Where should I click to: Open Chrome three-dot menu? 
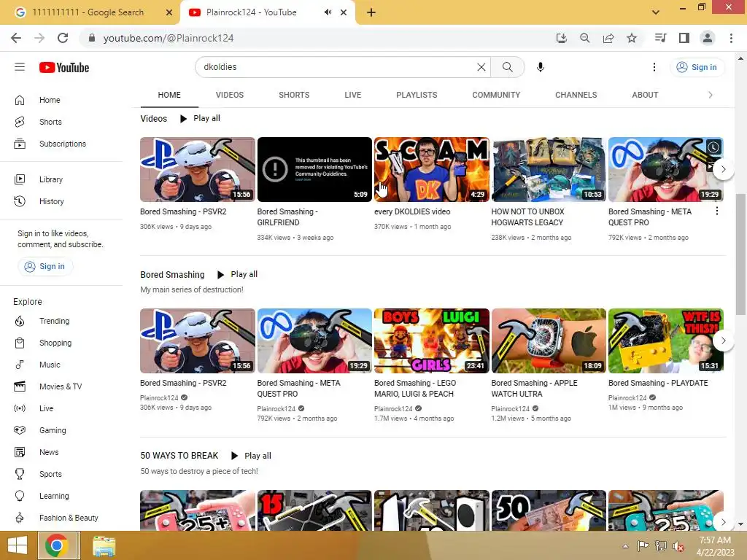tap(731, 38)
